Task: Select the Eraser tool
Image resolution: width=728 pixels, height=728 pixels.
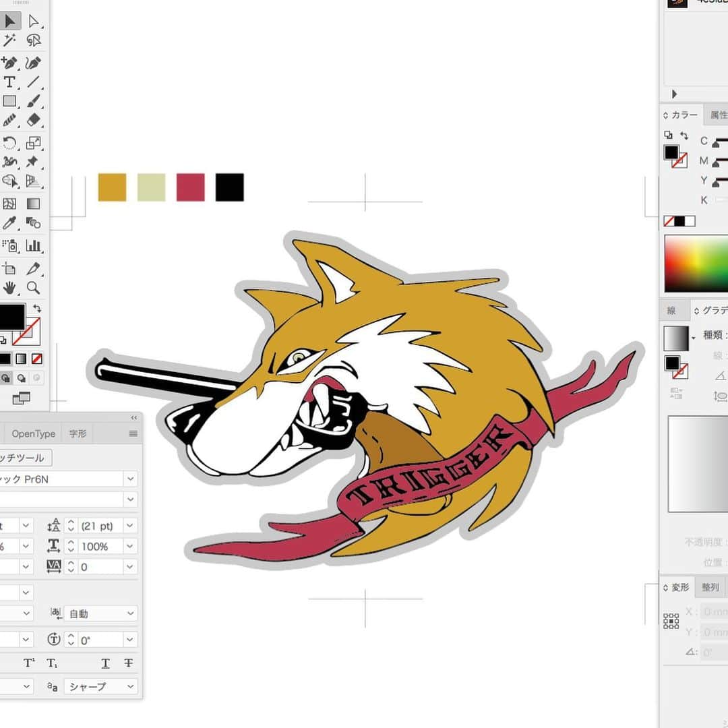Action: (x=34, y=120)
